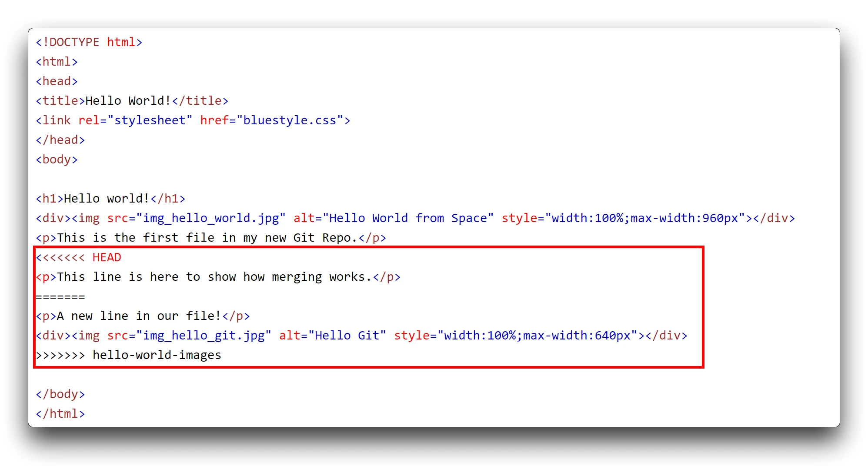Click the 'A new line in our file!' paragraph
868x469 pixels.
point(143,316)
